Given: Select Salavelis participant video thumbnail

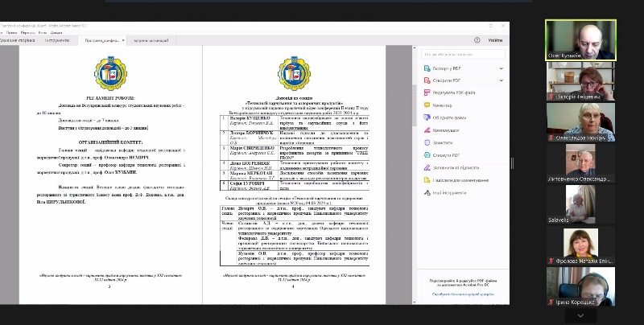Looking at the screenshot, I should 580,204.
